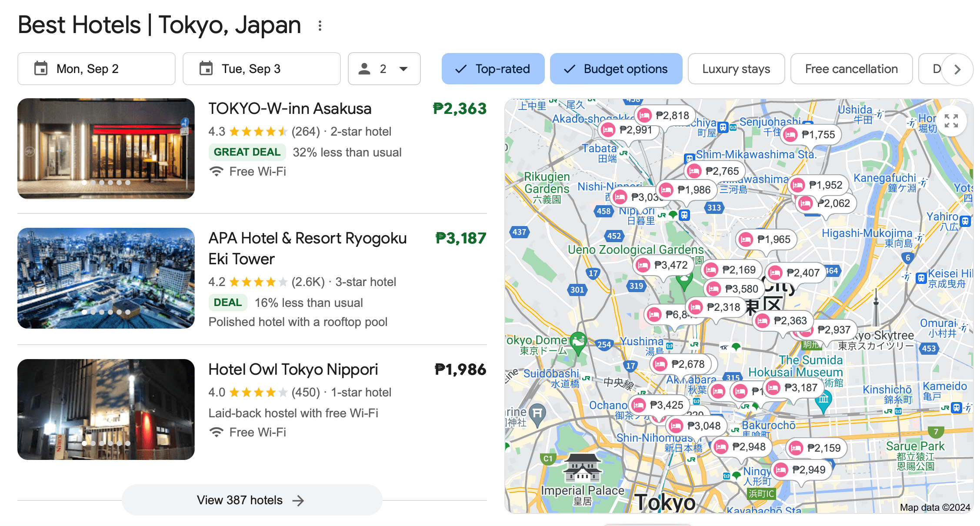This screenshot has height=526, width=980.
Task: Click the Ueno Zoological Gardens map label
Action: pyautogui.click(x=636, y=250)
